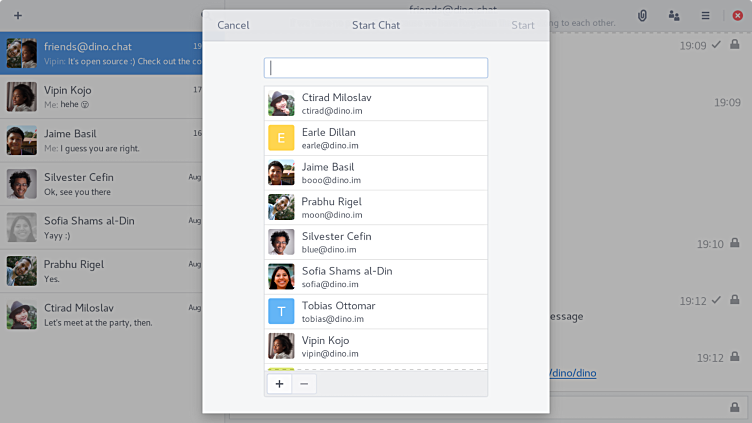
Task: Click Tobias Ottomar's blue T avatar
Action: 281,312
